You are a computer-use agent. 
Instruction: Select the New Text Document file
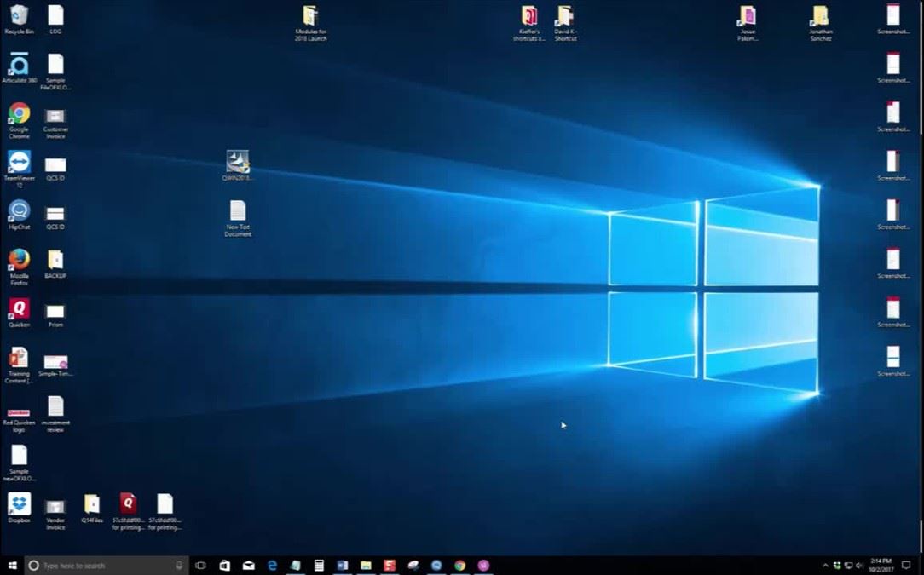tap(238, 211)
